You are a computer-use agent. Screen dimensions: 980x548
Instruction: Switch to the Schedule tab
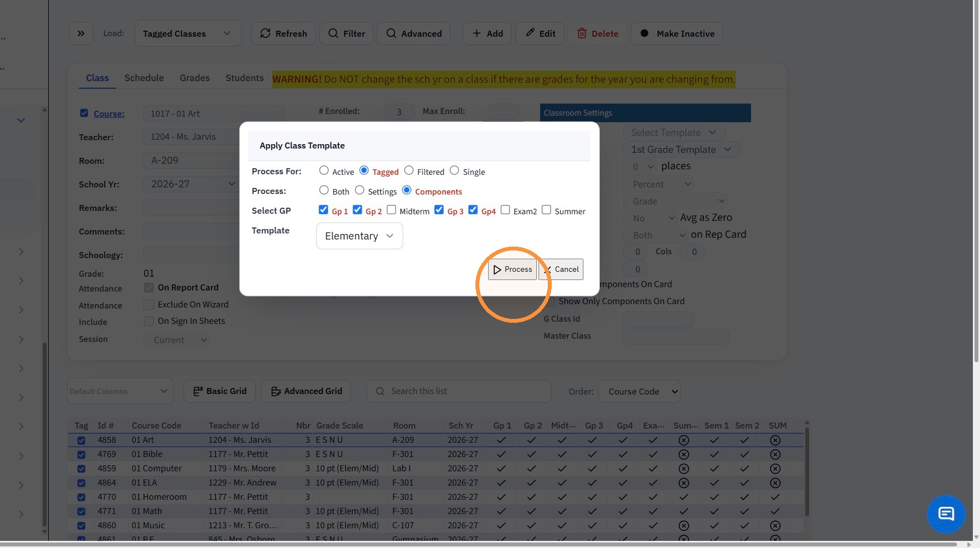(144, 78)
